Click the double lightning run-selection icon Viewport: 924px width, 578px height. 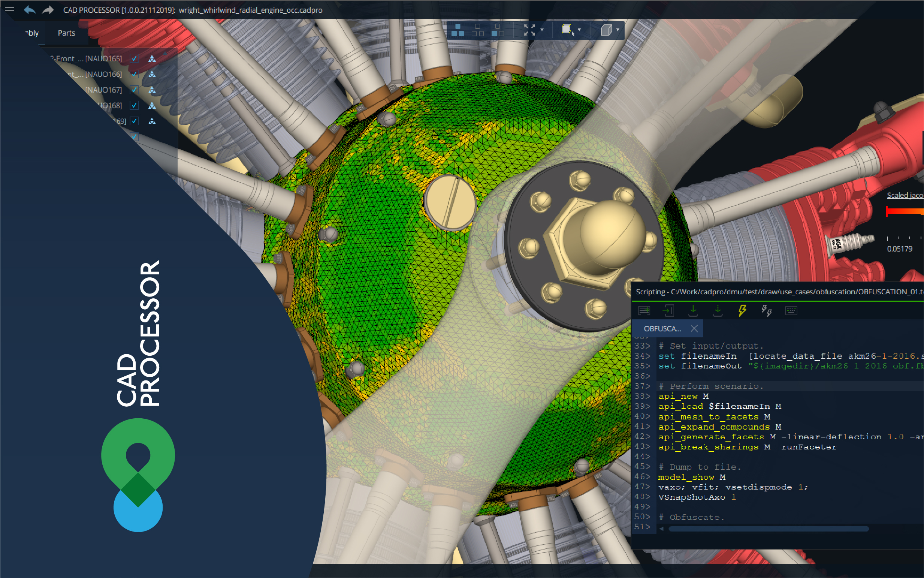tap(766, 310)
